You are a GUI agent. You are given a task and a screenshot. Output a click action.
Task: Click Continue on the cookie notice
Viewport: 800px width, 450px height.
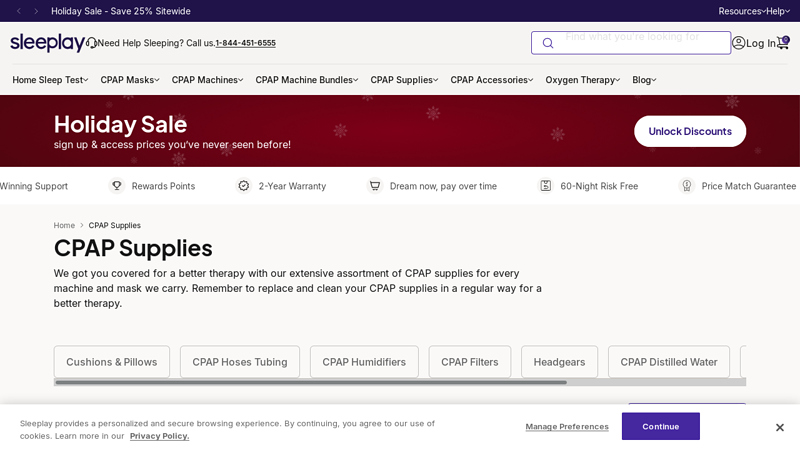661,427
